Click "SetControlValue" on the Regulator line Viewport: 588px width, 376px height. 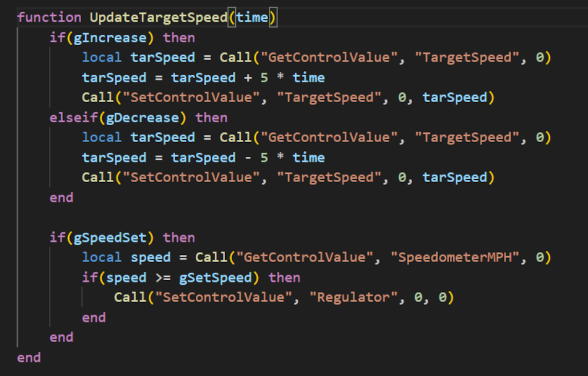tap(223, 298)
